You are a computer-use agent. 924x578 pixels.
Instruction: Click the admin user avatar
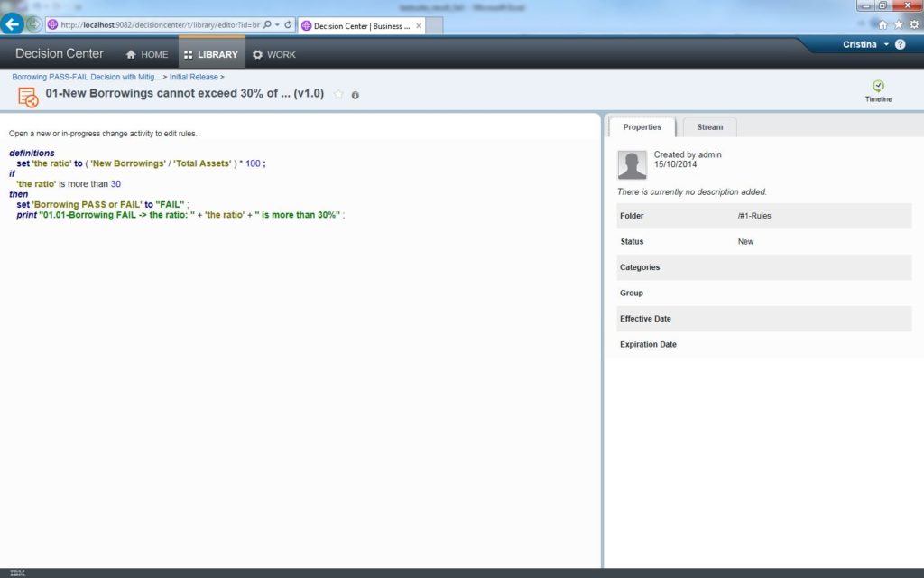pos(632,164)
